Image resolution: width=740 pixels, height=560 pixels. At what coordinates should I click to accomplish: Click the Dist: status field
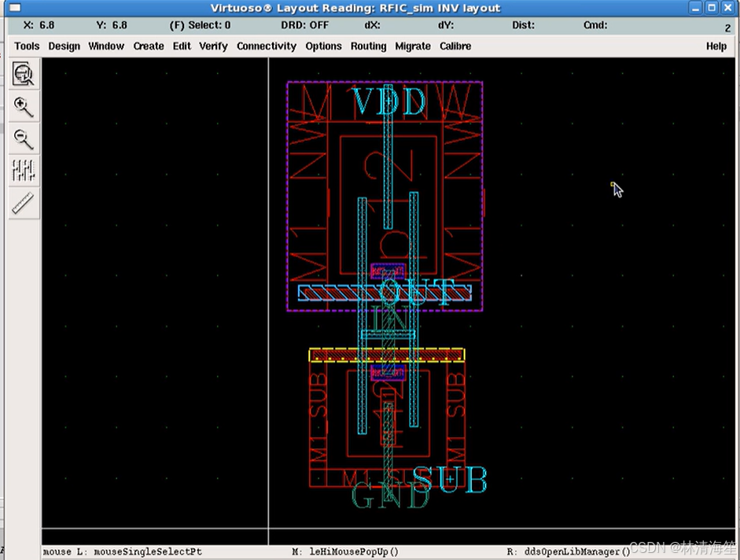[x=524, y=25]
